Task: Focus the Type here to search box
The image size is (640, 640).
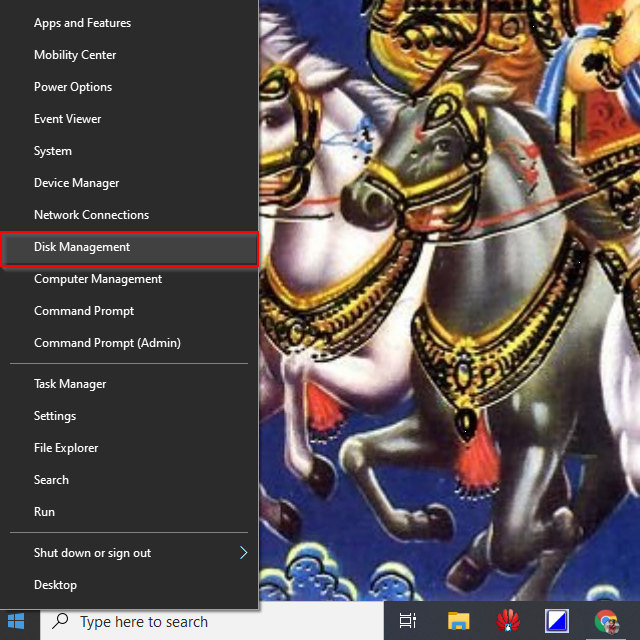Action: click(x=212, y=622)
